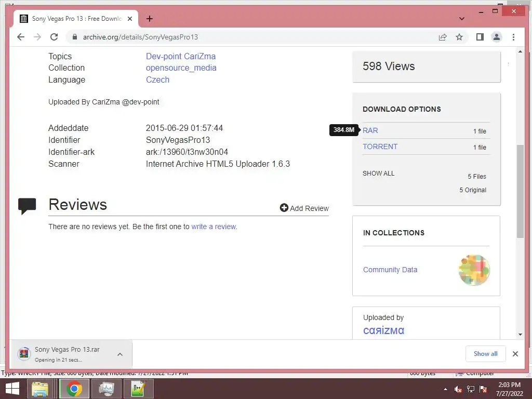The height and width of the screenshot is (399, 532).
Task: Select identifier value SonyVegasPro13
Action: pyautogui.click(x=178, y=140)
